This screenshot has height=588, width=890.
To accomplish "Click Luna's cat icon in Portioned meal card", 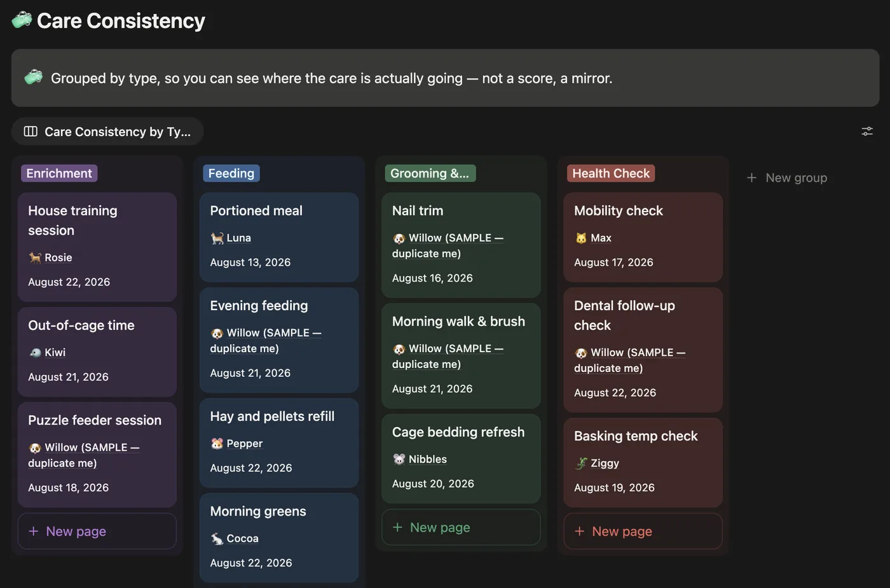I will click(x=217, y=238).
